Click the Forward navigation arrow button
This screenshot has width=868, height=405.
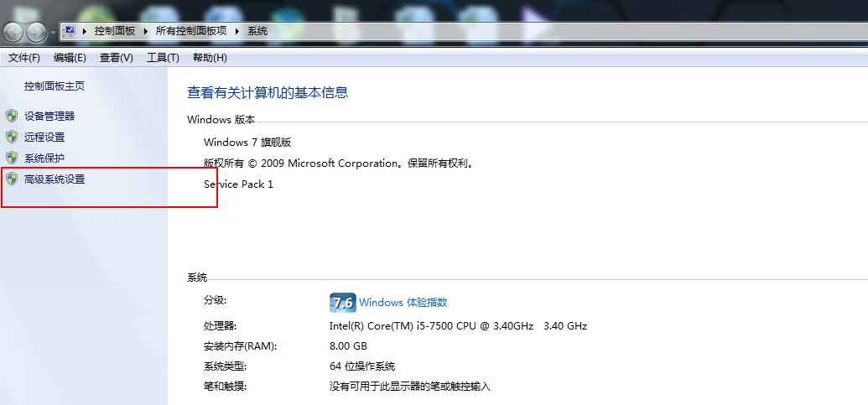pyautogui.click(x=37, y=32)
